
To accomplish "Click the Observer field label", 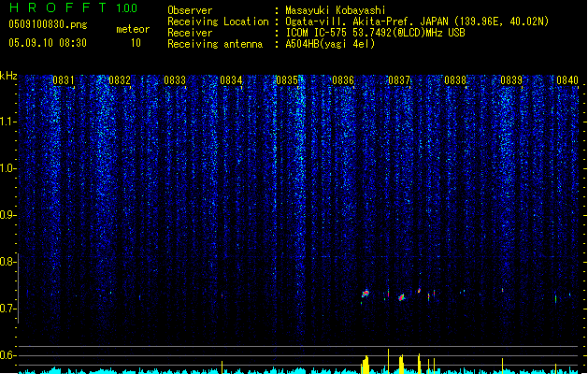I will tap(190, 10).
